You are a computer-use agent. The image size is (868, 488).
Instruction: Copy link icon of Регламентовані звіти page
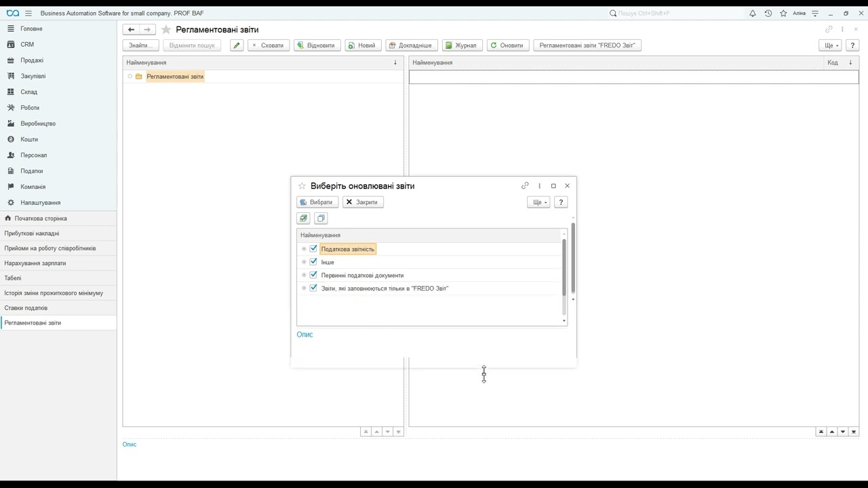(x=829, y=29)
